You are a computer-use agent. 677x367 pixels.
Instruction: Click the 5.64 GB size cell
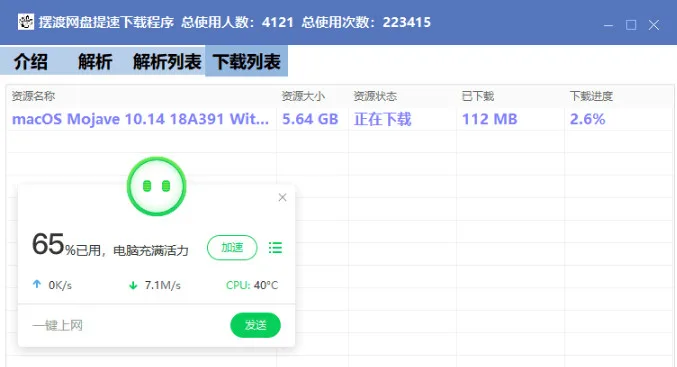[x=310, y=119]
